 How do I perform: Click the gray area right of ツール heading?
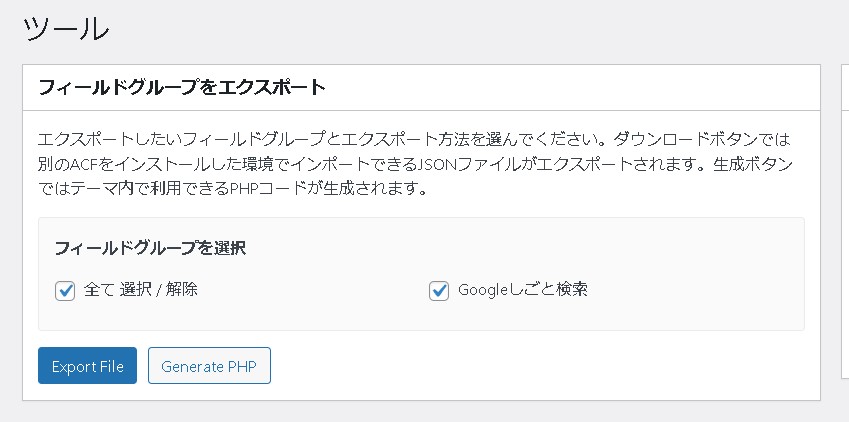(x=450, y=29)
